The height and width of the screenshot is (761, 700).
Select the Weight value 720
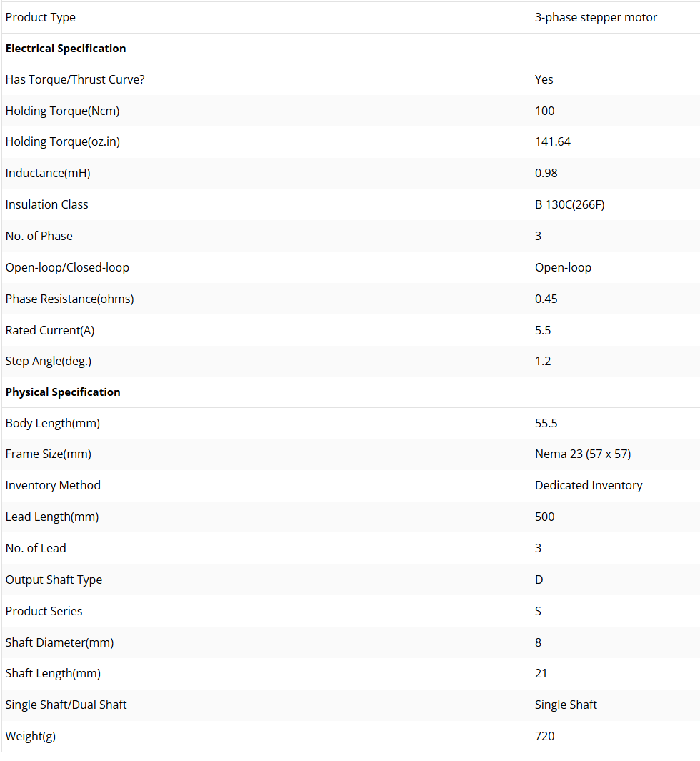[544, 736]
